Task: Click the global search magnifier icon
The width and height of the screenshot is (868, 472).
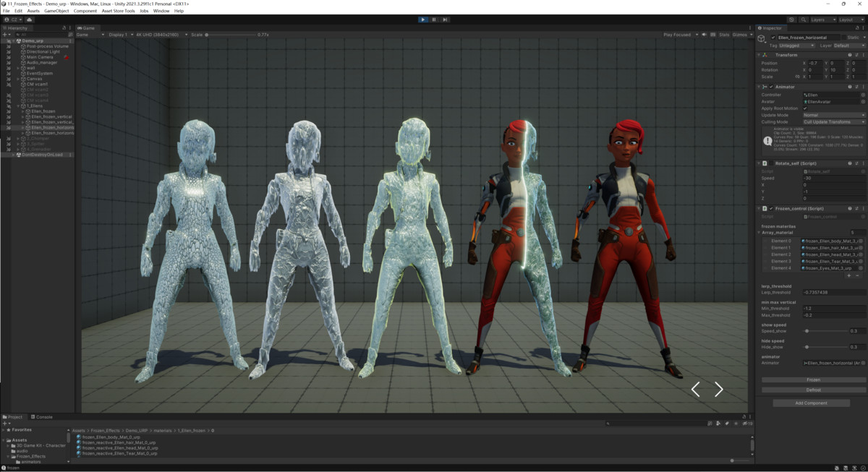Action: (x=802, y=20)
